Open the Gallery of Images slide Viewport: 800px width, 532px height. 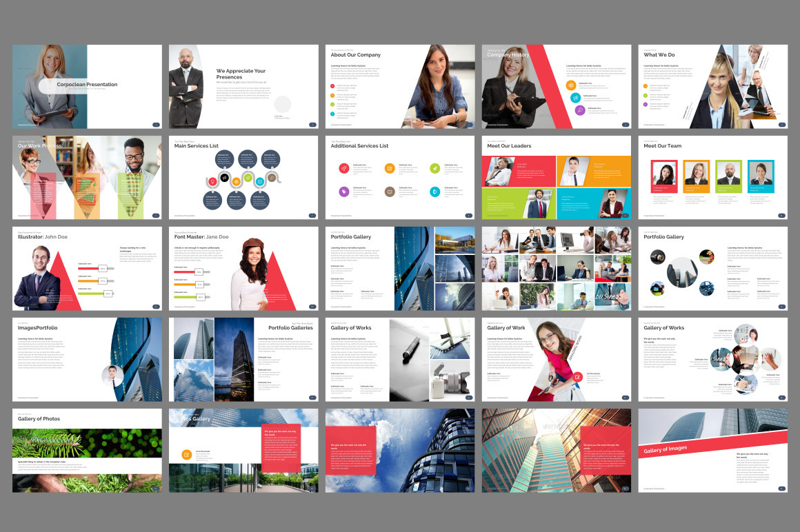712,451
